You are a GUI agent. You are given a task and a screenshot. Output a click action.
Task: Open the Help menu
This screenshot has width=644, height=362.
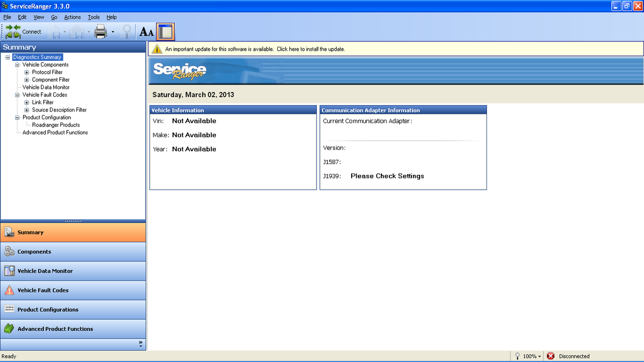pos(111,17)
